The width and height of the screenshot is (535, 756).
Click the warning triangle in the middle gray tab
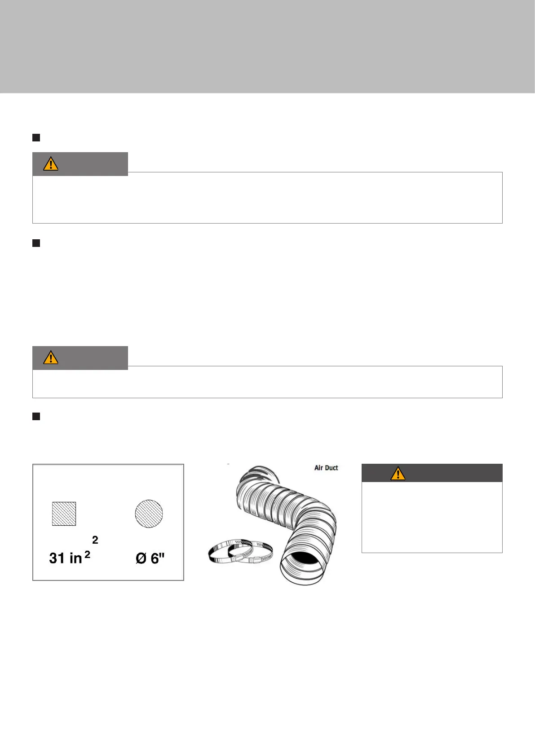(x=51, y=358)
